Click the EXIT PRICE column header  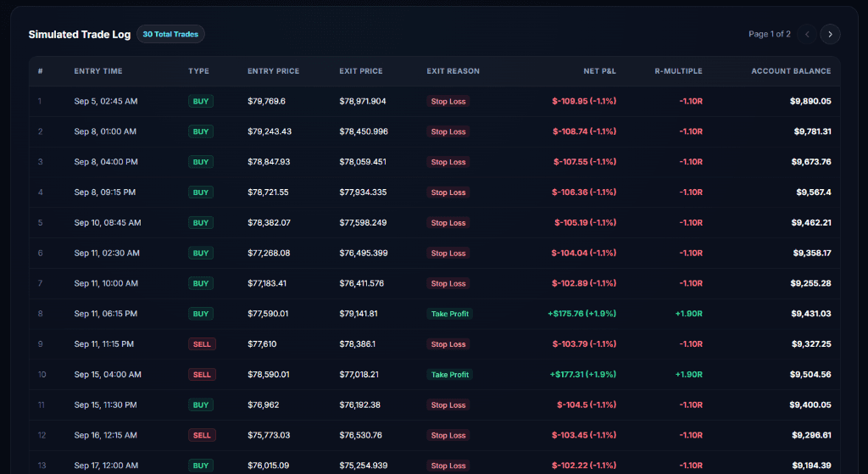361,71
